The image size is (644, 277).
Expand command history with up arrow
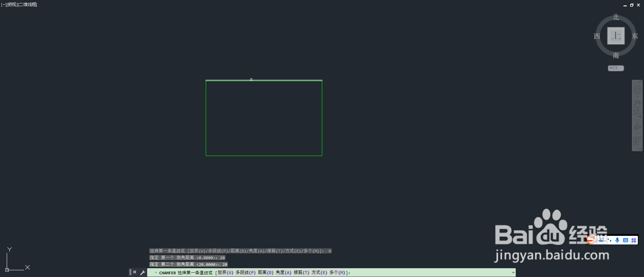[513, 272]
